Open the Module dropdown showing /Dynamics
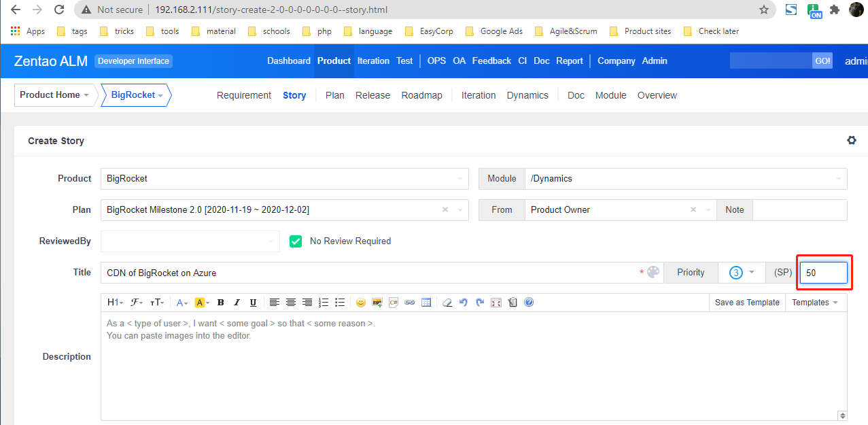 [685, 179]
